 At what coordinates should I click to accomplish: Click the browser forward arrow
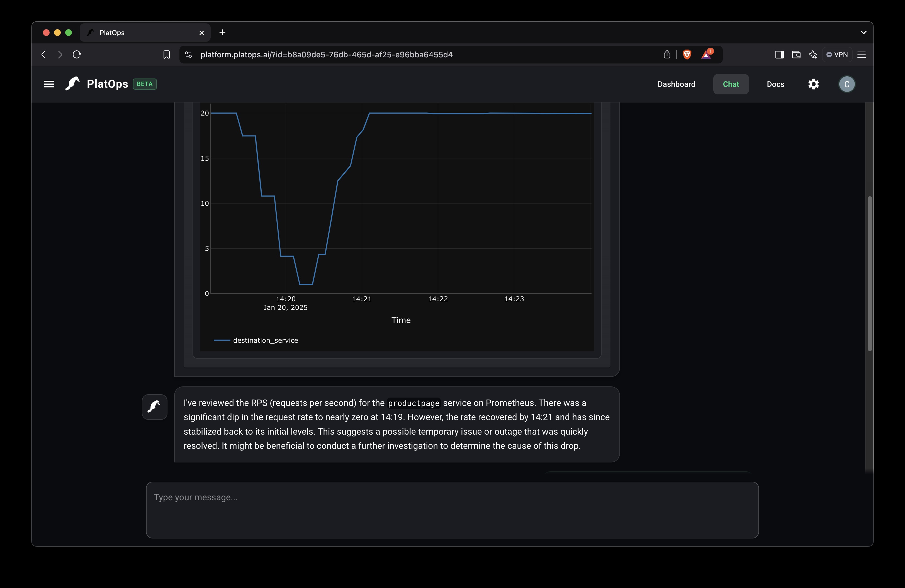(60, 54)
